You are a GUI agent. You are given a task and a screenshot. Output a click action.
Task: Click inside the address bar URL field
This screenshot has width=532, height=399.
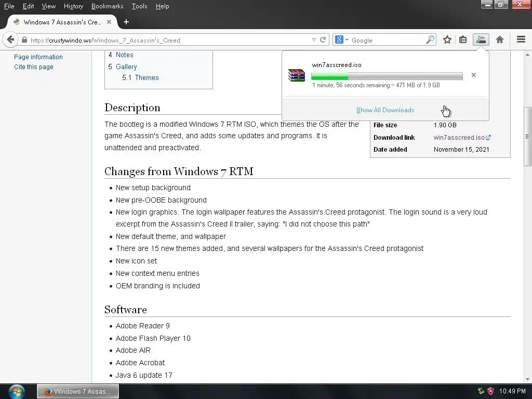[170, 40]
